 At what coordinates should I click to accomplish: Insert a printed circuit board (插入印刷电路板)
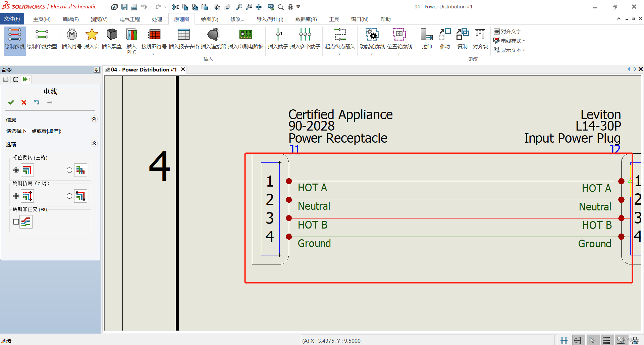click(x=246, y=39)
